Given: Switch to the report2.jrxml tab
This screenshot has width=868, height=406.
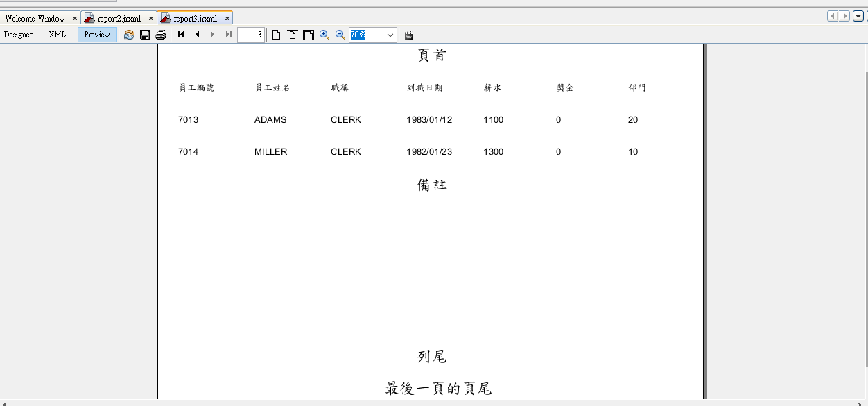Looking at the screenshot, I should click(x=119, y=19).
